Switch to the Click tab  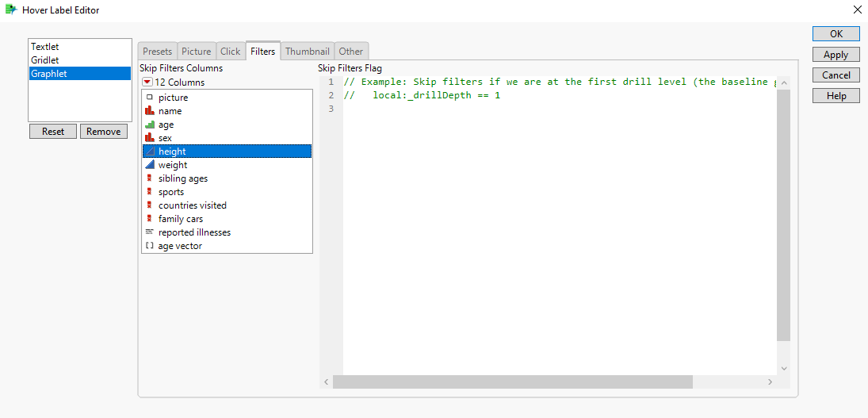pyautogui.click(x=230, y=52)
